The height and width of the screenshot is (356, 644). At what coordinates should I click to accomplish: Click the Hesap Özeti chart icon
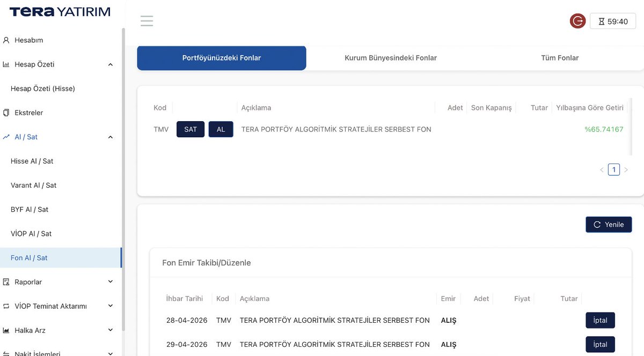tap(6, 64)
